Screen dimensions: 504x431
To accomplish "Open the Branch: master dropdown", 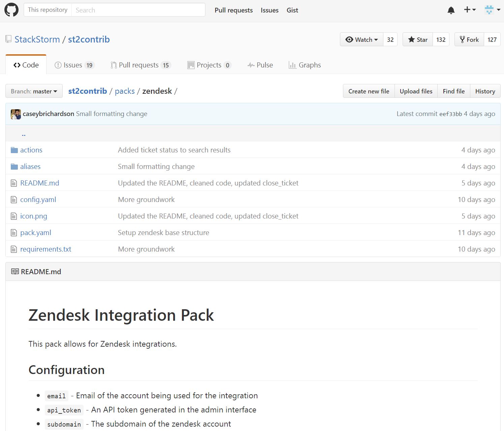I will pos(34,91).
